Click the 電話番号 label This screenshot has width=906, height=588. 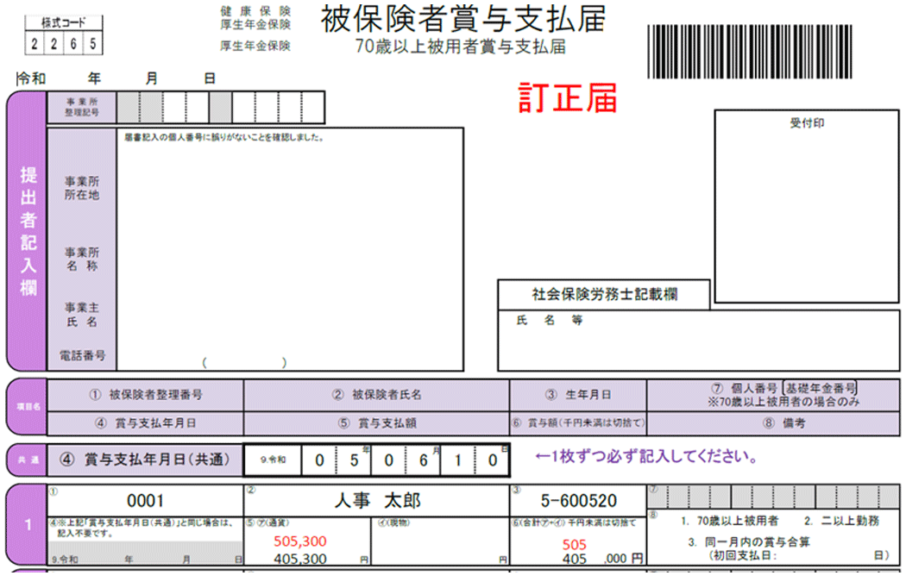point(82,355)
